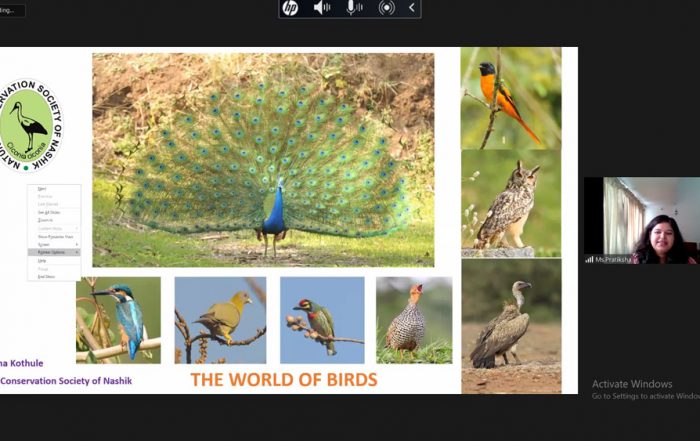Click the presenter's video tile
This screenshot has height=441, width=700.
click(x=642, y=220)
